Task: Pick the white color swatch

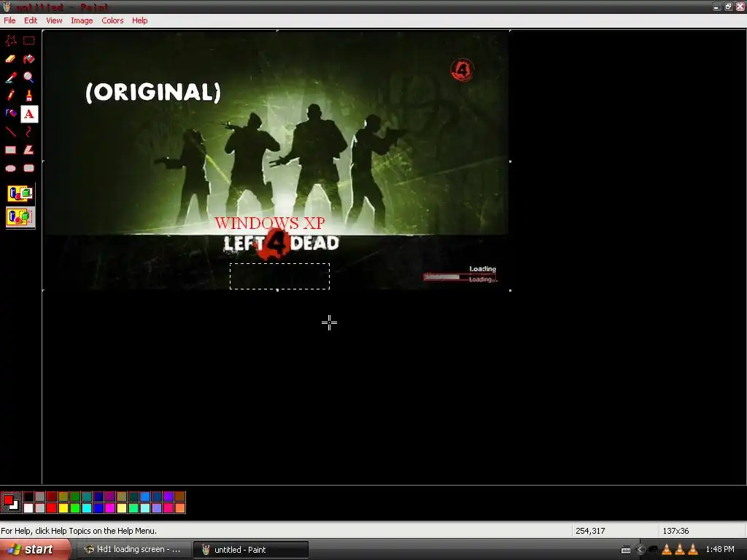Action: click(28, 508)
